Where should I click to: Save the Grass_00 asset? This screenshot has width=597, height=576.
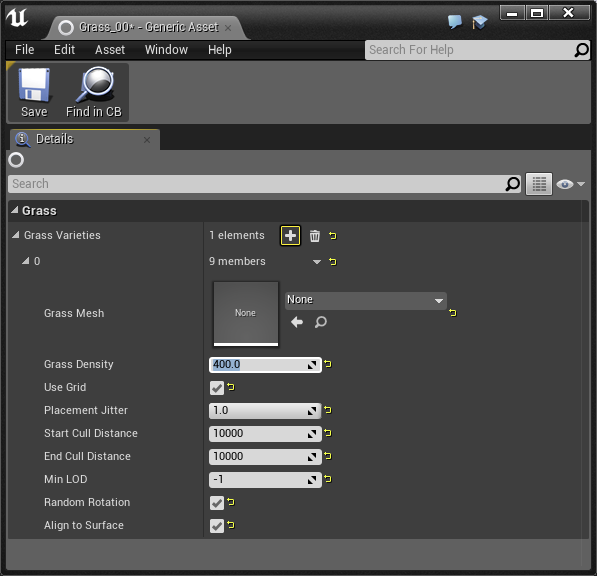pos(34,93)
